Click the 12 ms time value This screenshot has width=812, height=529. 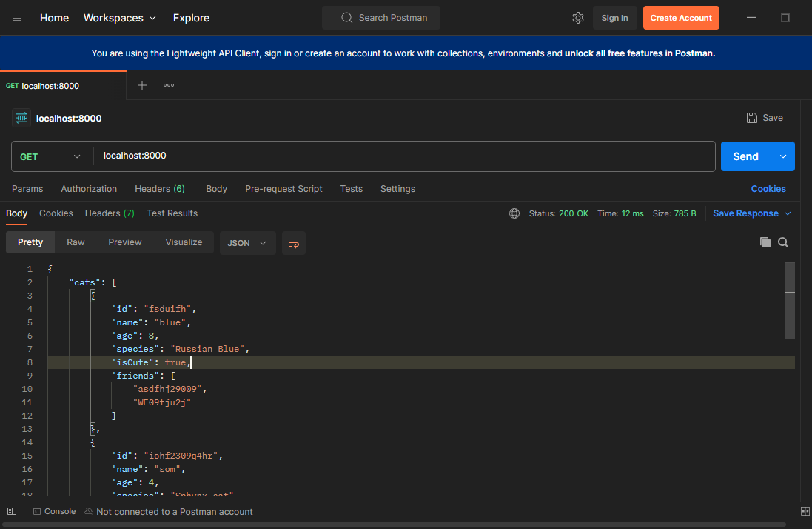point(632,213)
